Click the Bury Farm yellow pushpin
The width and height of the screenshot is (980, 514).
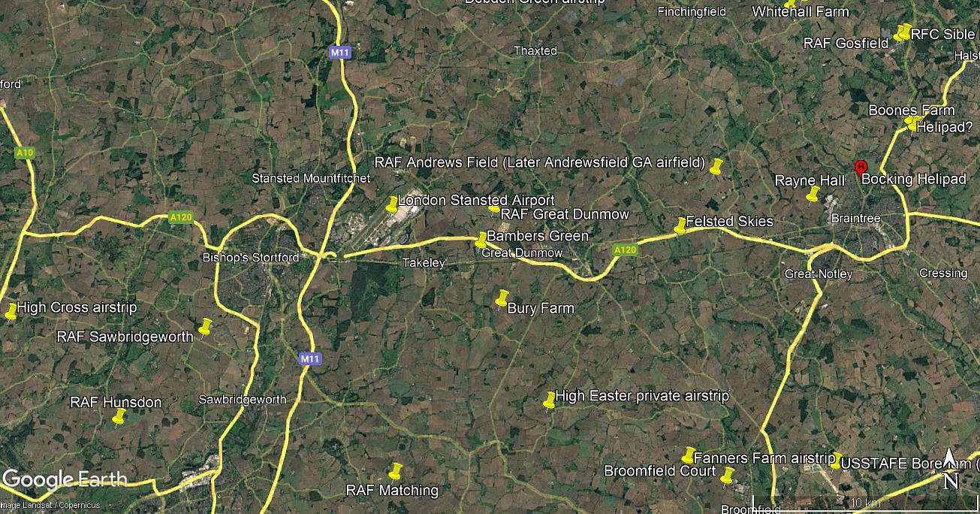coord(502,298)
